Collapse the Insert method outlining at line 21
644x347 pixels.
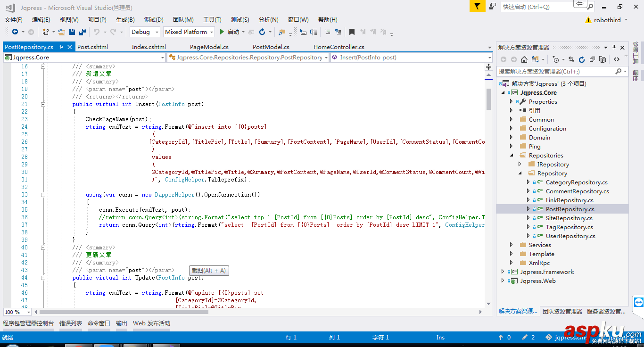click(43, 104)
